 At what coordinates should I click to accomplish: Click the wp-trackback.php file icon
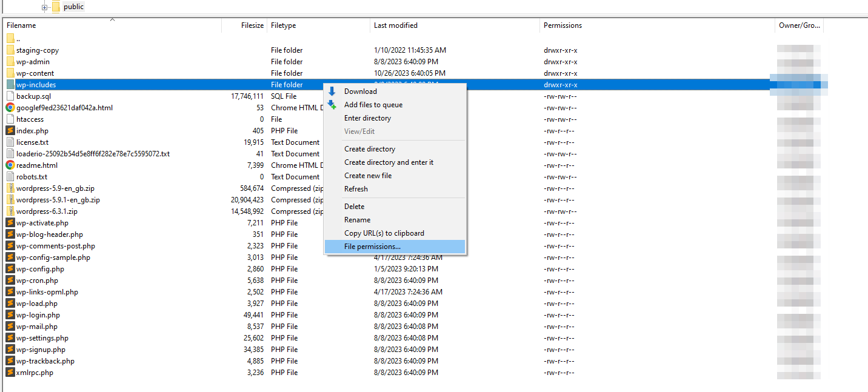tap(10, 361)
